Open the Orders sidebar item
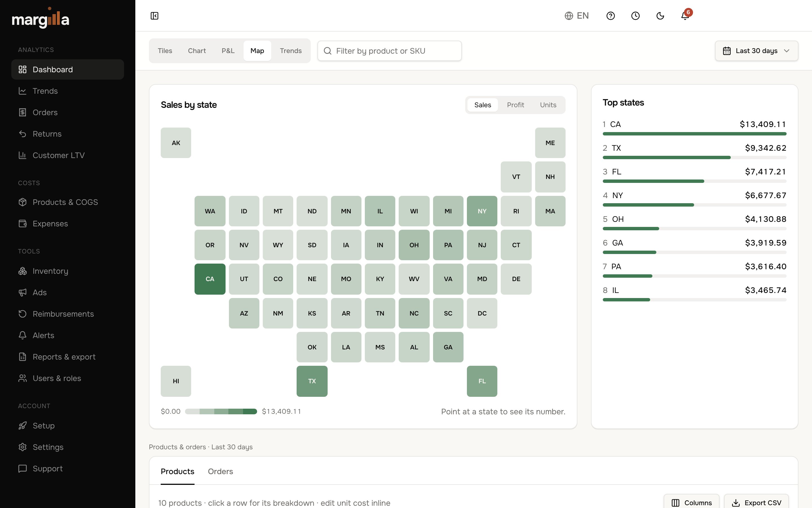 click(x=67, y=113)
